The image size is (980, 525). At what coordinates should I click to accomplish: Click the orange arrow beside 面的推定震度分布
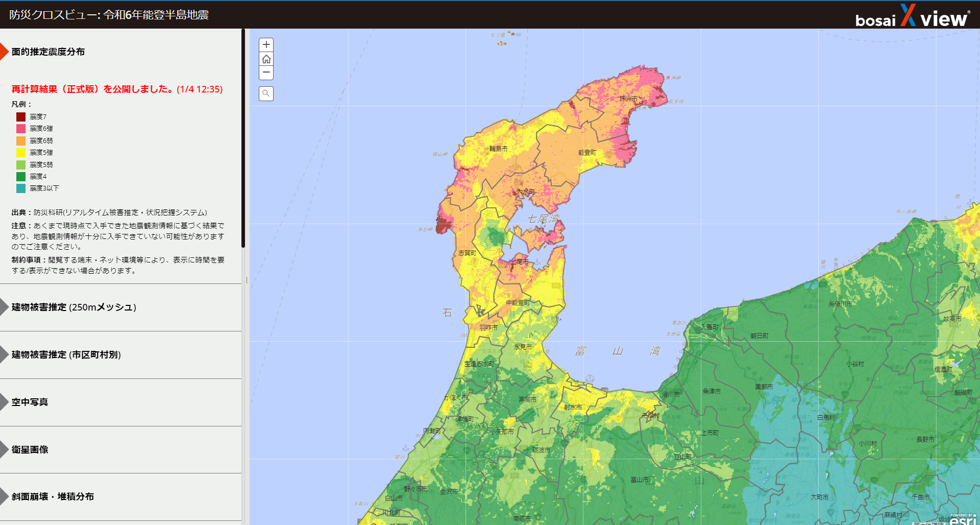coord(5,52)
